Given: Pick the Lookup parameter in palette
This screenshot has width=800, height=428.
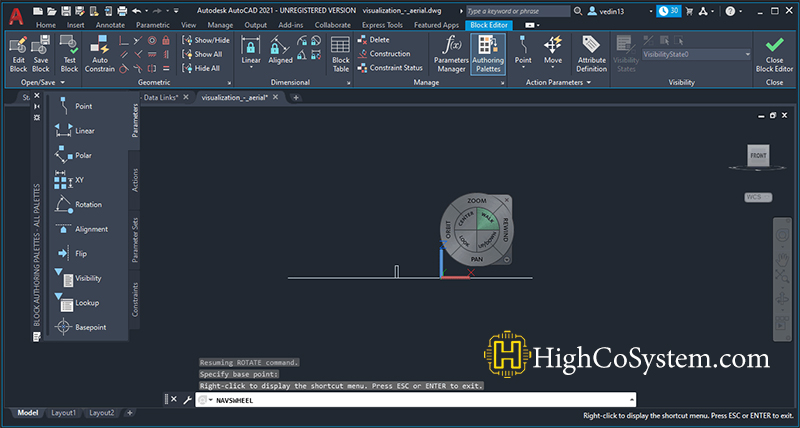Looking at the screenshot, I should pyautogui.click(x=77, y=303).
